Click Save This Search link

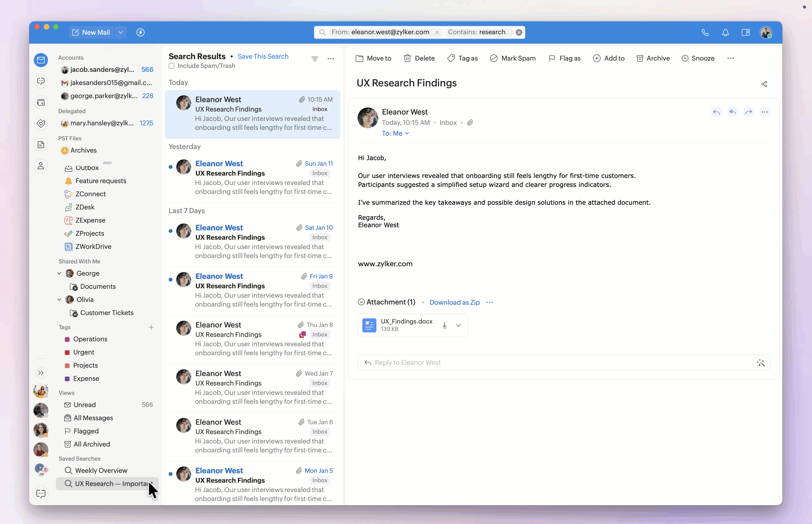(263, 57)
